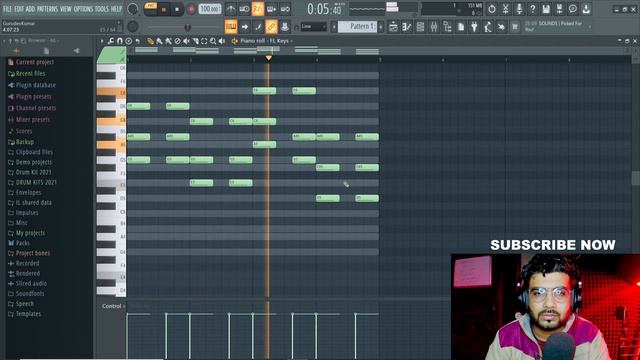Screen dimensions: 640x360
Task: Click the red record button
Action: (191, 9)
